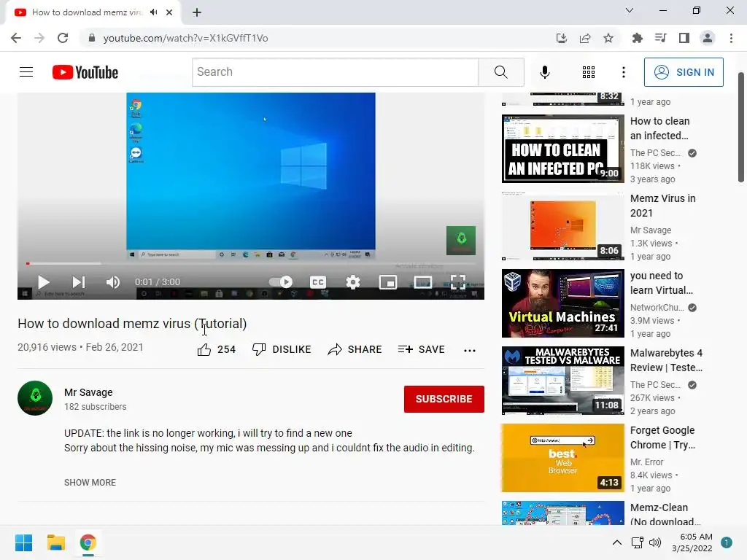This screenshot has height=560, width=747.
Task: Open the Mr Savage channel name link
Action: click(88, 392)
